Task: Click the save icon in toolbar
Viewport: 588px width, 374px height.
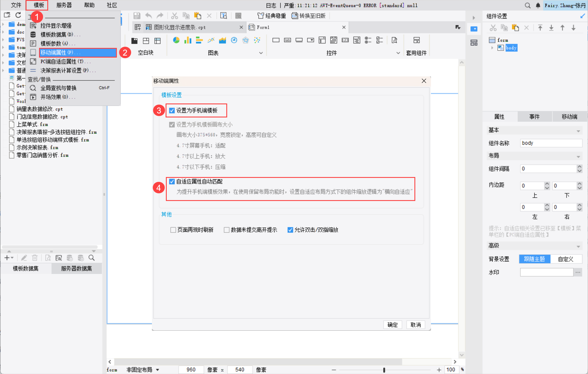Action: [x=137, y=16]
